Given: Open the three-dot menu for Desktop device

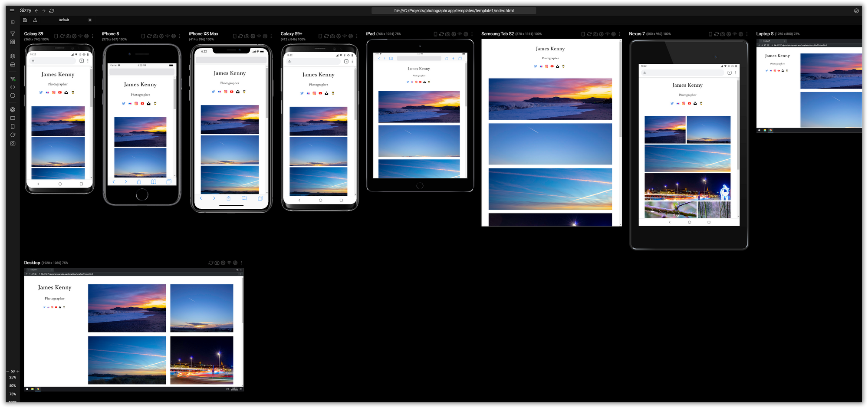Looking at the screenshot, I should coord(241,263).
